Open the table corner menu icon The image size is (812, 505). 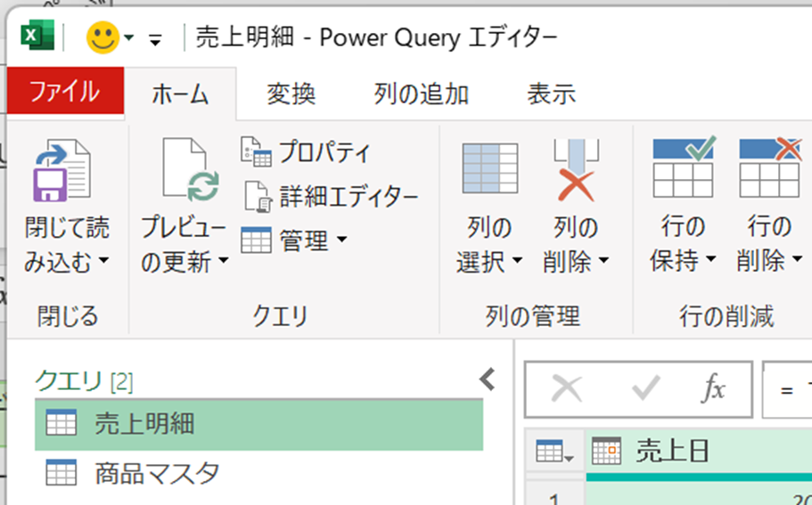[x=554, y=452]
